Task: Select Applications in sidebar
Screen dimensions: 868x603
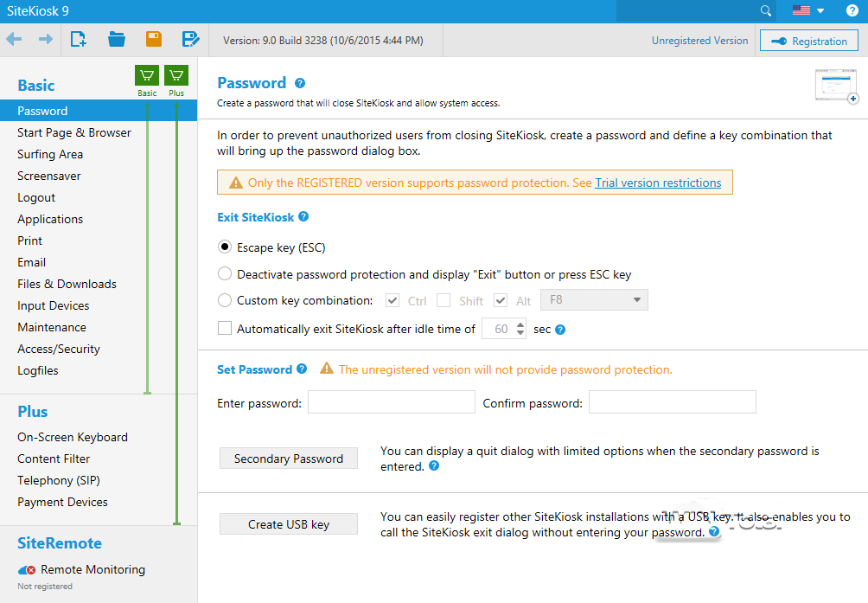Action: 50,219
